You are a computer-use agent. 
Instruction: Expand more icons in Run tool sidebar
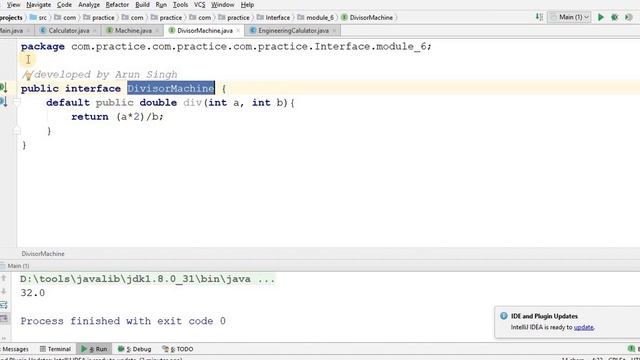click(x=4, y=338)
